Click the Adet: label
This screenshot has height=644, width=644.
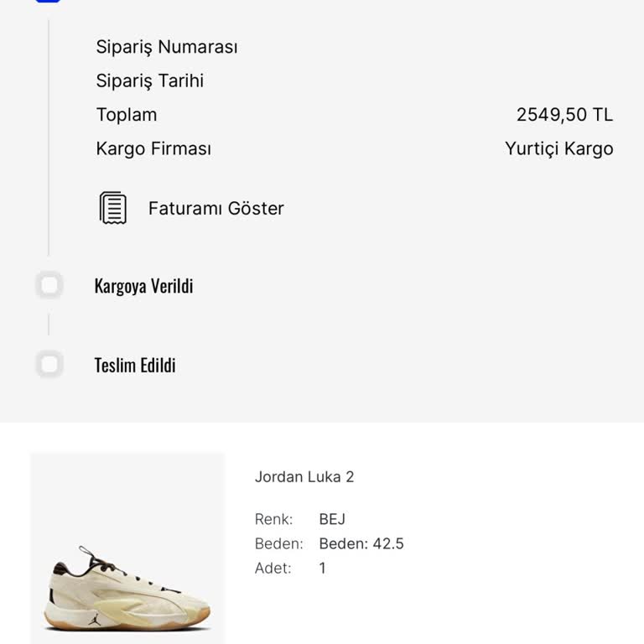pyautogui.click(x=273, y=568)
